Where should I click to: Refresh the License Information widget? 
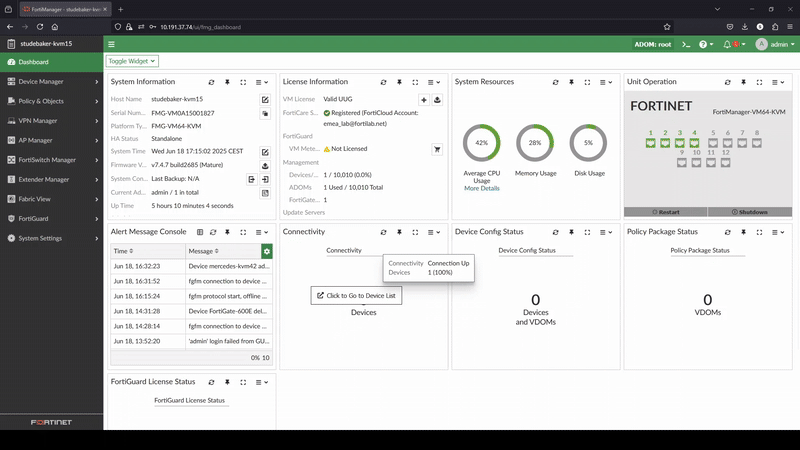(383, 82)
